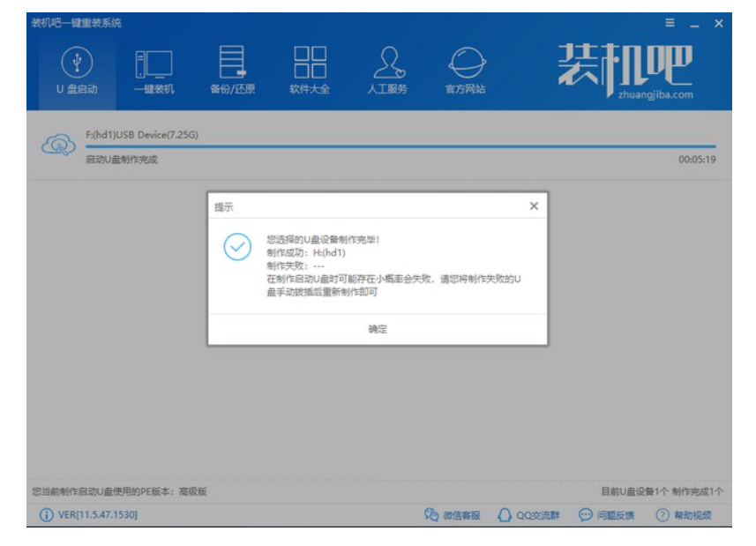The width and height of the screenshot is (756, 546).
Task: Click the 提示 dialog title
Action: (x=224, y=207)
